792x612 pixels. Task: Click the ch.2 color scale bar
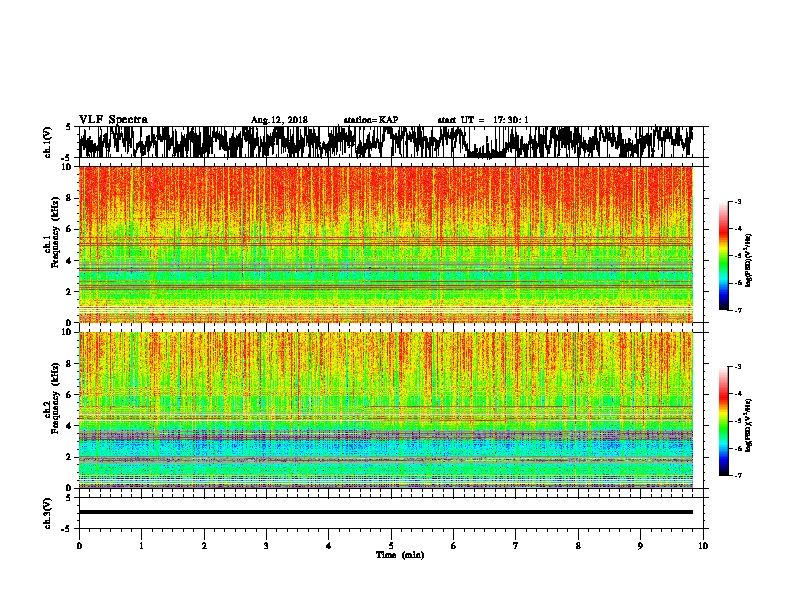pos(723,421)
